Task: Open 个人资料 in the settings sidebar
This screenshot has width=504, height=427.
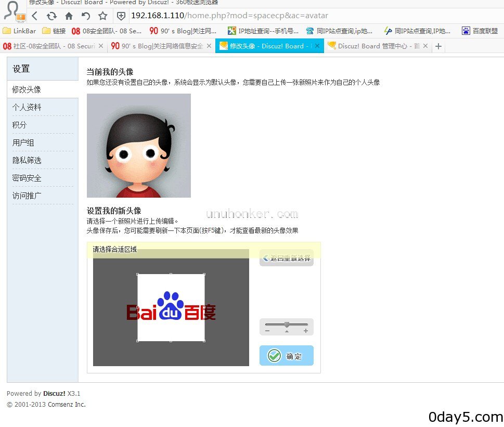Action: pyautogui.click(x=27, y=107)
